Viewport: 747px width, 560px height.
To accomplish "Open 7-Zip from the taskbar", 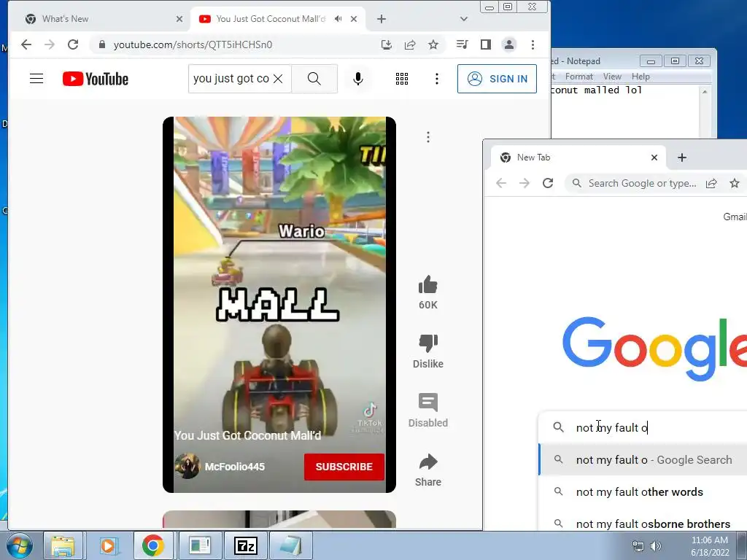I will 246,545.
